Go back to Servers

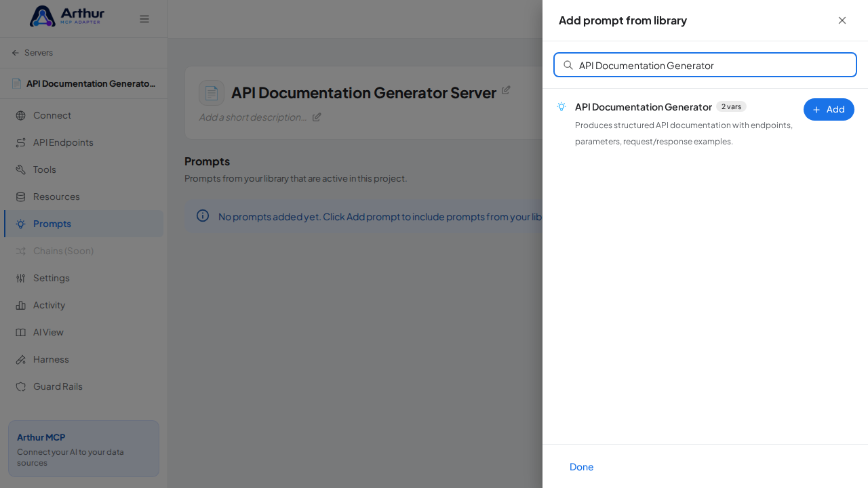click(x=32, y=53)
